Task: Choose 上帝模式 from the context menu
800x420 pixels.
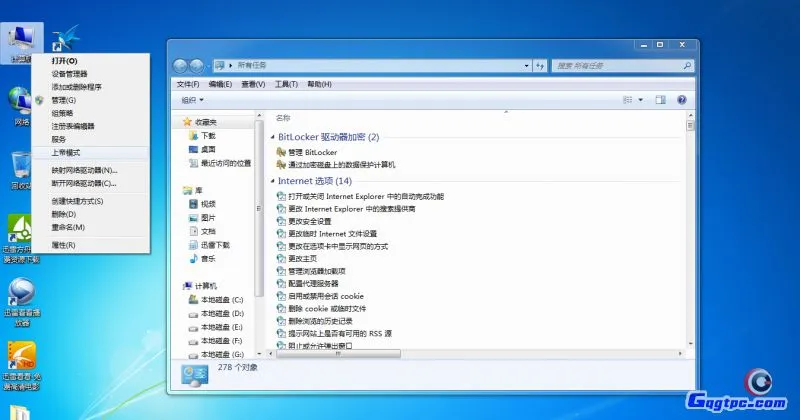Action: click(x=91, y=153)
